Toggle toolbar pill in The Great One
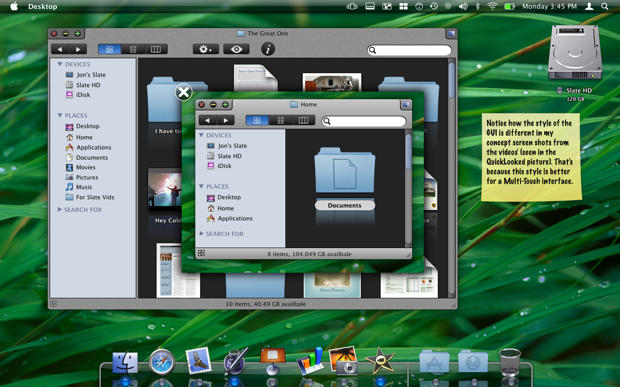The image size is (620, 387). tap(451, 34)
